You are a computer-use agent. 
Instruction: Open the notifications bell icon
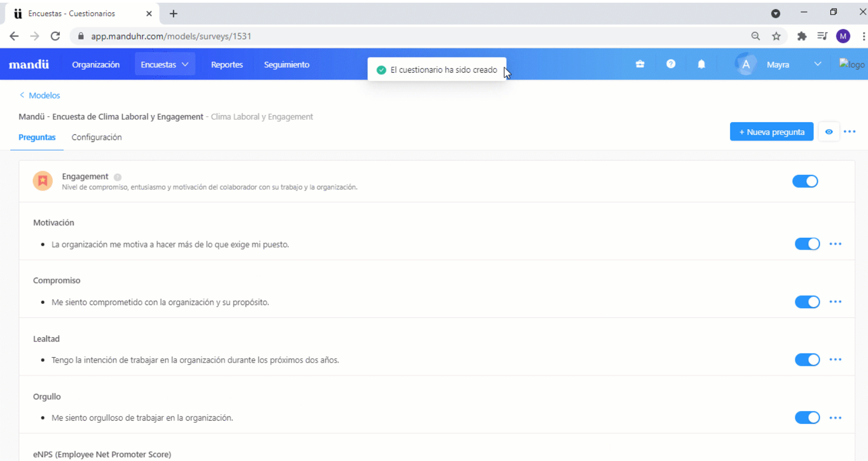pyautogui.click(x=701, y=64)
